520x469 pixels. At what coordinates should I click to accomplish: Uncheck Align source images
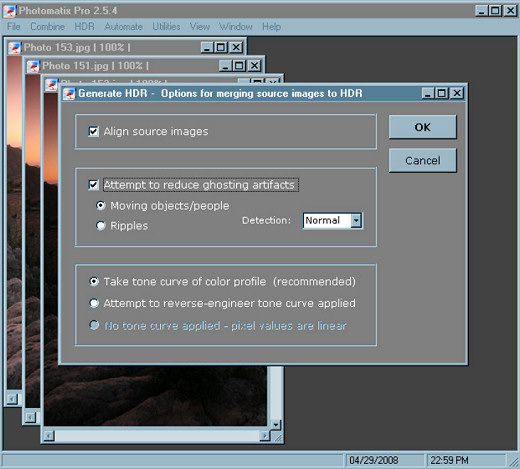pos(93,131)
